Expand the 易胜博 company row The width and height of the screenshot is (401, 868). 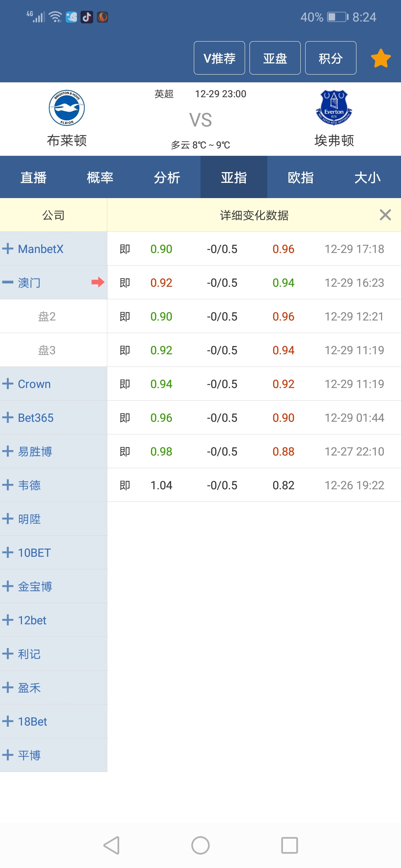point(8,451)
